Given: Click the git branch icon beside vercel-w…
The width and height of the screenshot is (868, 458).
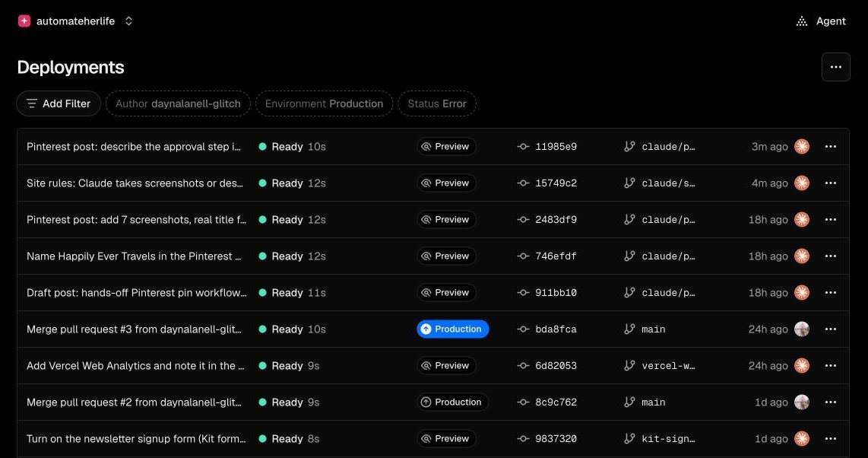Looking at the screenshot, I should point(629,366).
